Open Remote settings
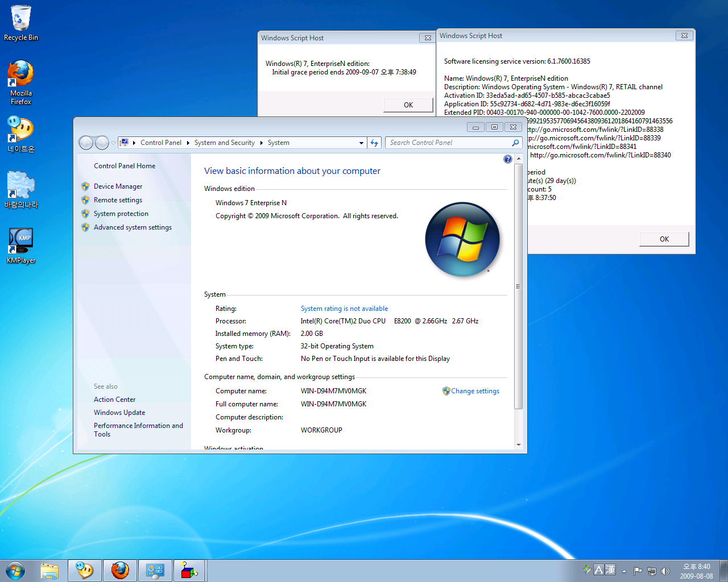 click(118, 200)
